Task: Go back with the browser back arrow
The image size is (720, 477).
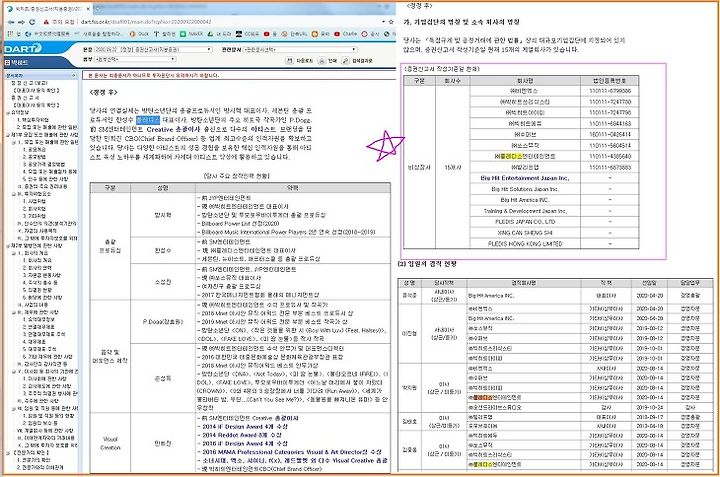Action: 11,22
